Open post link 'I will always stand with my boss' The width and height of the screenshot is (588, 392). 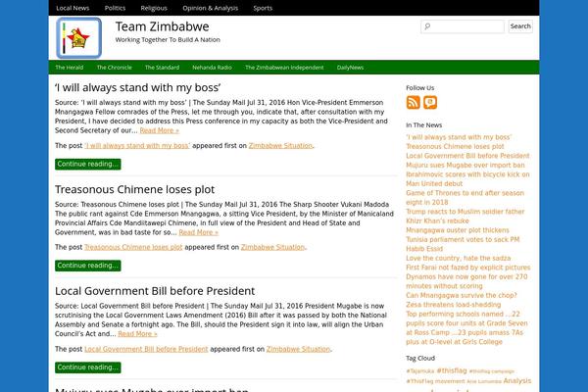(137, 146)
